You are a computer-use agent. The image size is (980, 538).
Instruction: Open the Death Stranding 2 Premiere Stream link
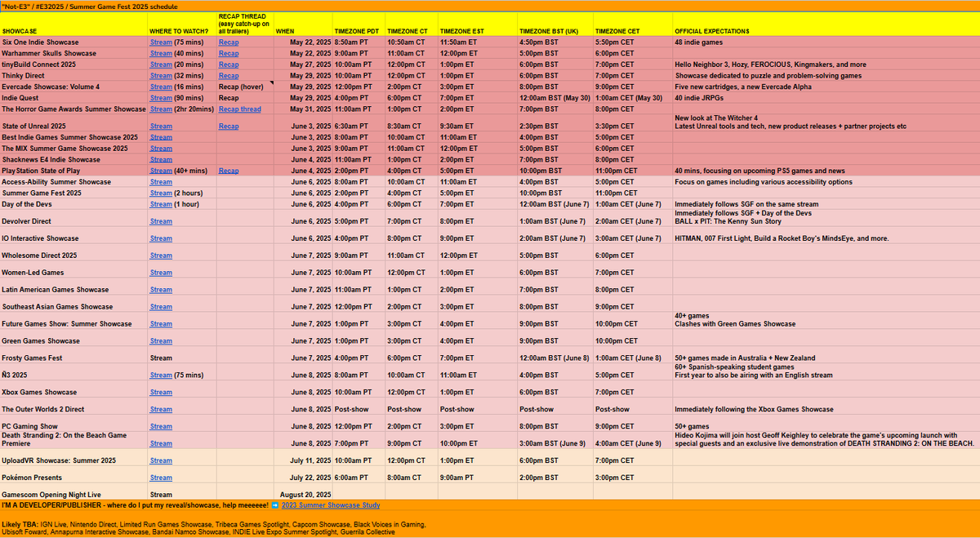click(161, 443)
